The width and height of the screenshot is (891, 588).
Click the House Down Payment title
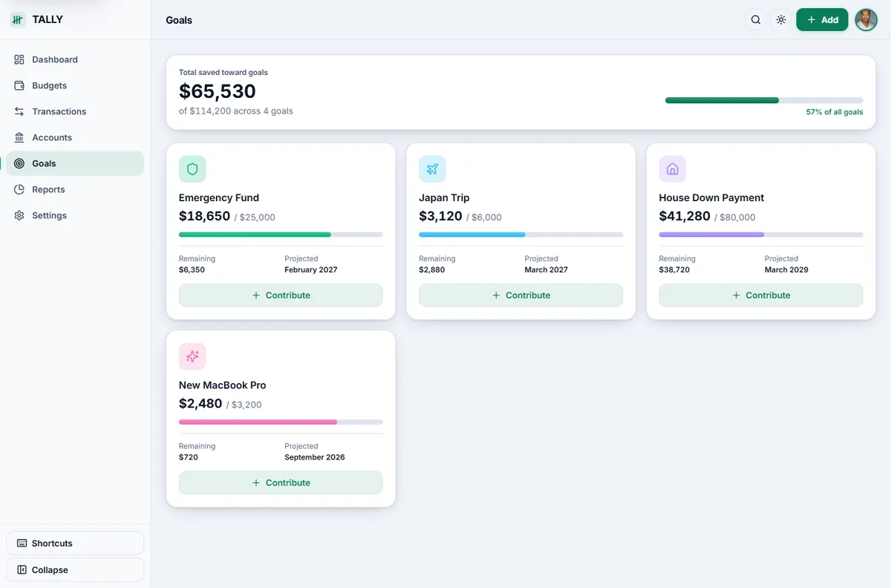pyautogui.click(x=711, y=197)
